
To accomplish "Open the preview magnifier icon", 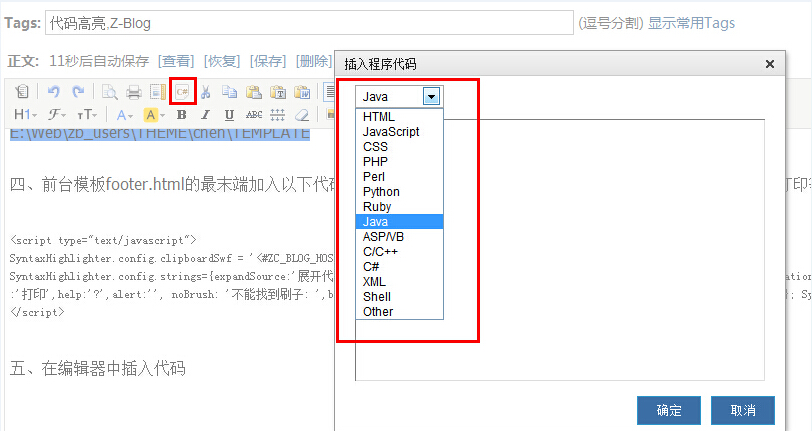I will tap(109, 92).
